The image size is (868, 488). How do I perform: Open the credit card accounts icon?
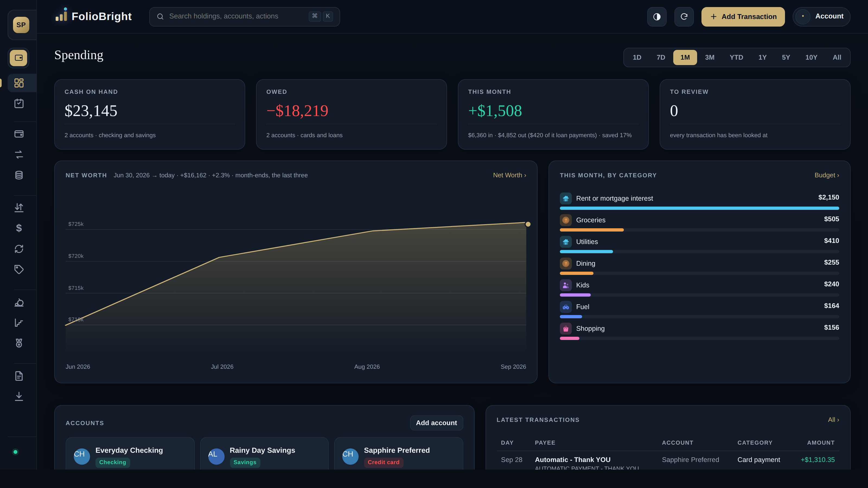(19, 134)
